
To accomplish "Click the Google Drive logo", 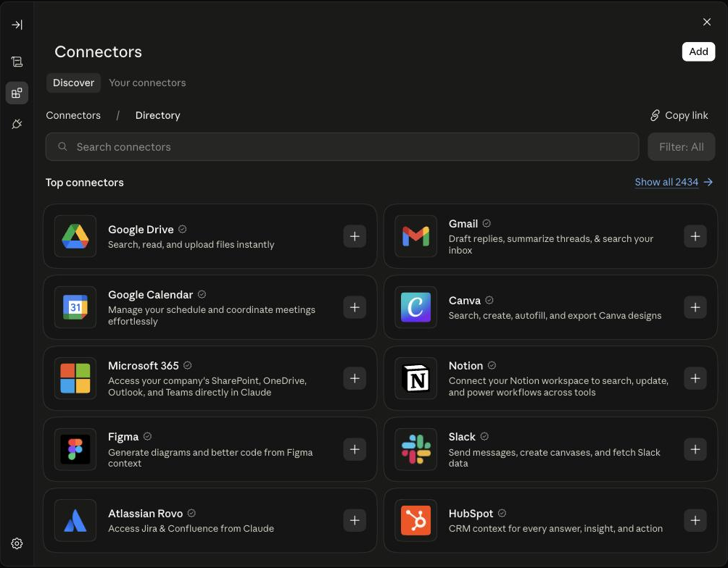I will click(75, 236).
